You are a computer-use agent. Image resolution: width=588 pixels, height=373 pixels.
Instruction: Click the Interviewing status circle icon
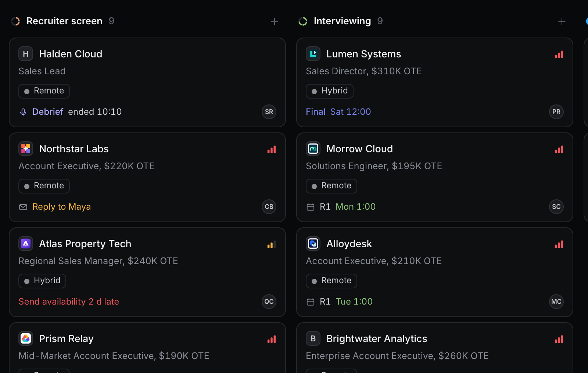(303, 21)
